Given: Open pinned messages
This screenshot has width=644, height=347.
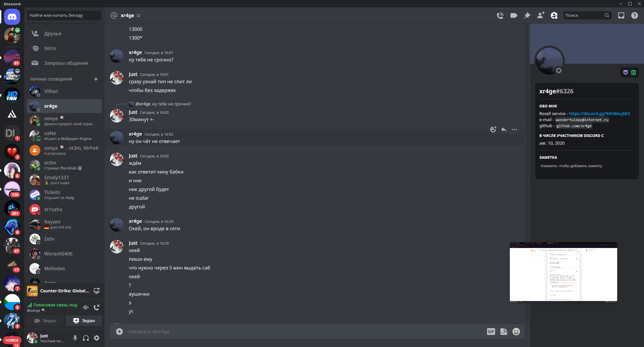Looking at the screenshot, I should coord(527,15).
